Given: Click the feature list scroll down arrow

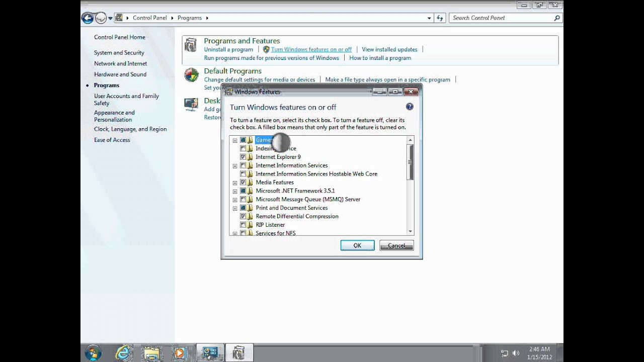Looking at the screenshot, I should point(410,231).
